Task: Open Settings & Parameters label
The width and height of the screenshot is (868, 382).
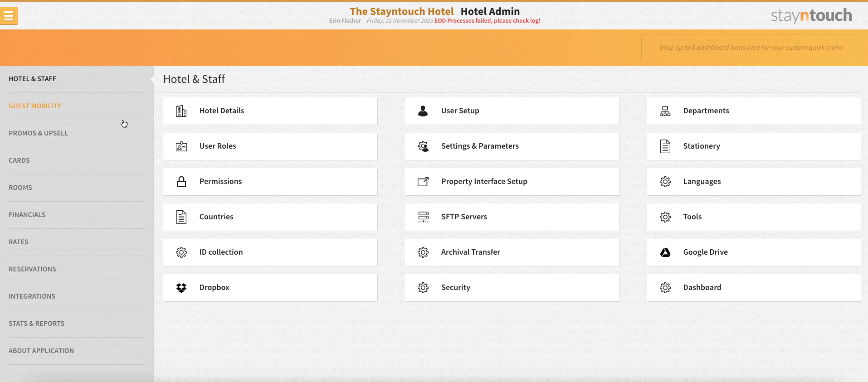Action: pyautogui.click(x=480, y=146)
